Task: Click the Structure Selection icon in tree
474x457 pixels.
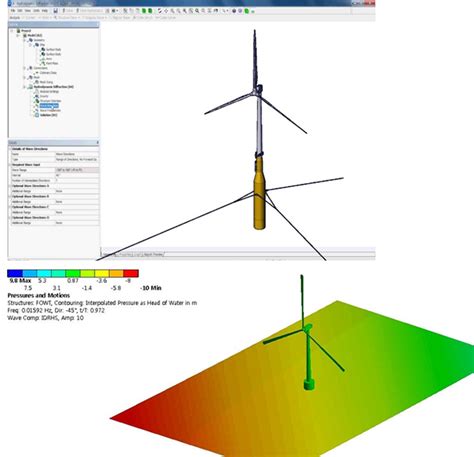Action: coord(37,101)
